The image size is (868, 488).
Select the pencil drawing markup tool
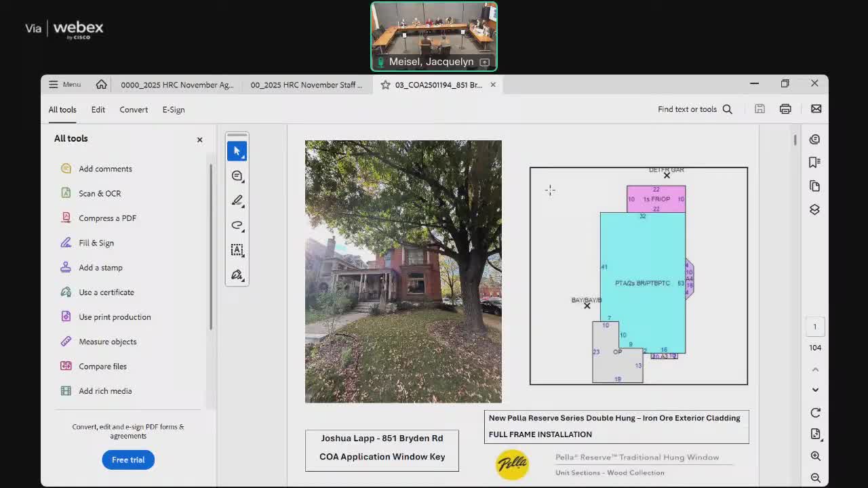pos(237,200)
